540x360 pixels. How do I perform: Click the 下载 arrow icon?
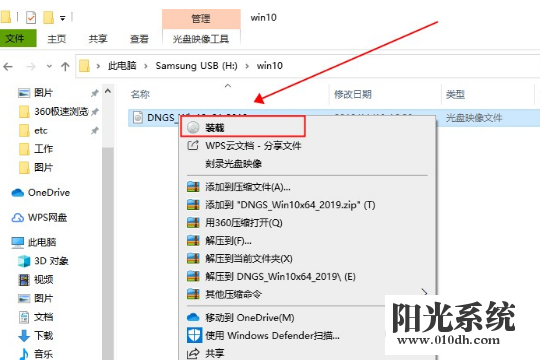click(x=24, y=336)
